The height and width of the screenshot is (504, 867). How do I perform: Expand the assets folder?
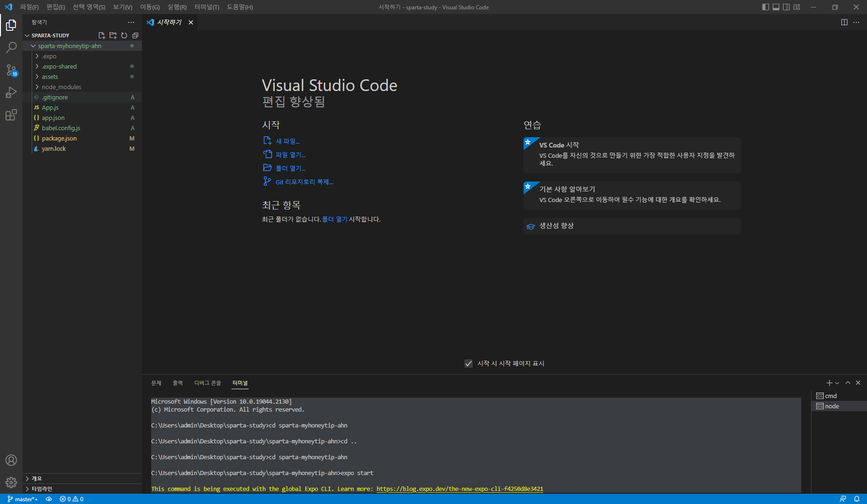[82, 77]
